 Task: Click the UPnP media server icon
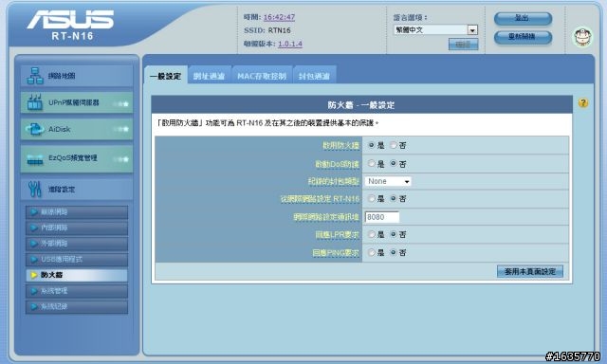[x=35, y=102]
